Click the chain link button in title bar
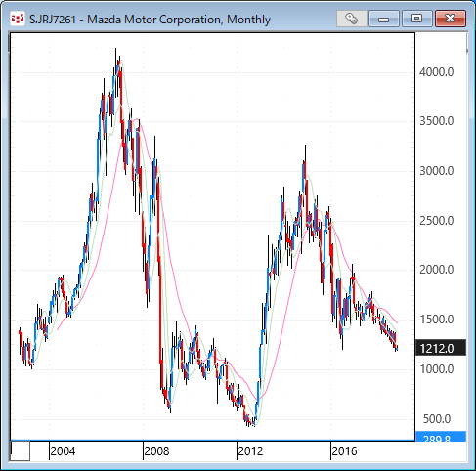 [351, 19]
